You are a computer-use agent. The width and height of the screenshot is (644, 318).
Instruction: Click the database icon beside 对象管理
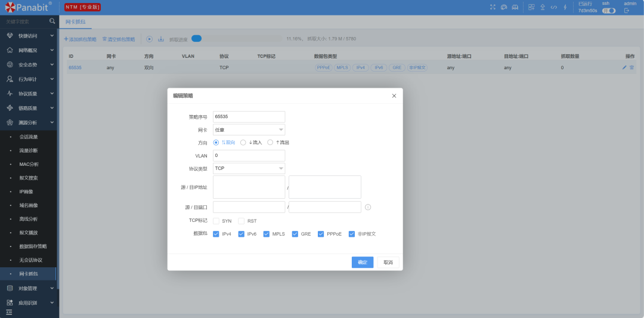(10, 288)
